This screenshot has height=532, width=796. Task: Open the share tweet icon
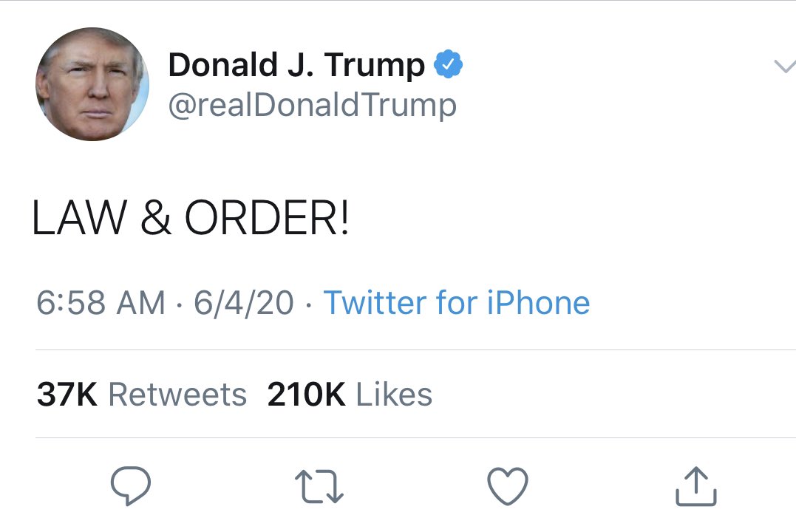point(696,486)
